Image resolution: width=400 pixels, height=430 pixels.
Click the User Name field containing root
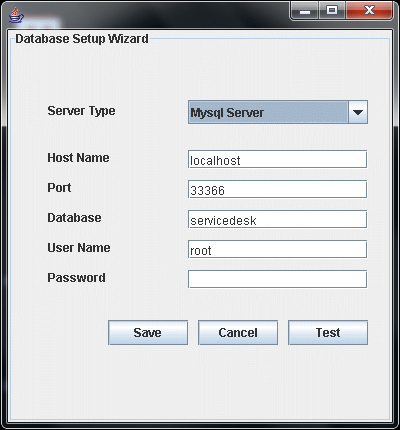[278, 249]
